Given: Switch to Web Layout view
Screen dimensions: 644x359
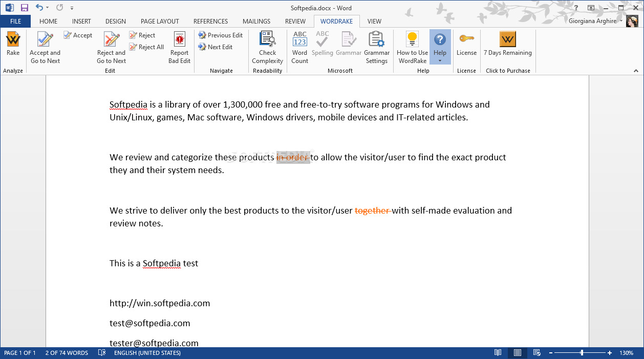Looking at the screenshot, I should [536, 353].
